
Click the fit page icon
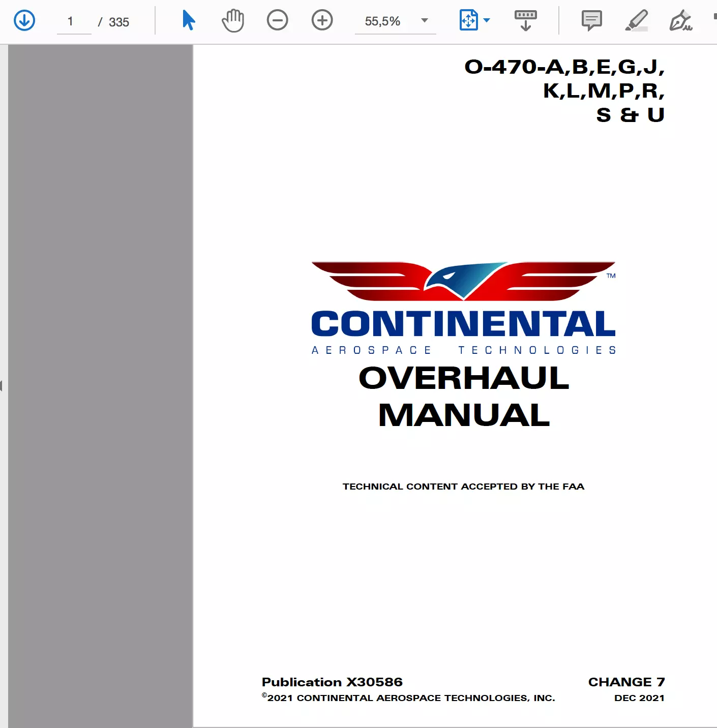pos(468,21)
